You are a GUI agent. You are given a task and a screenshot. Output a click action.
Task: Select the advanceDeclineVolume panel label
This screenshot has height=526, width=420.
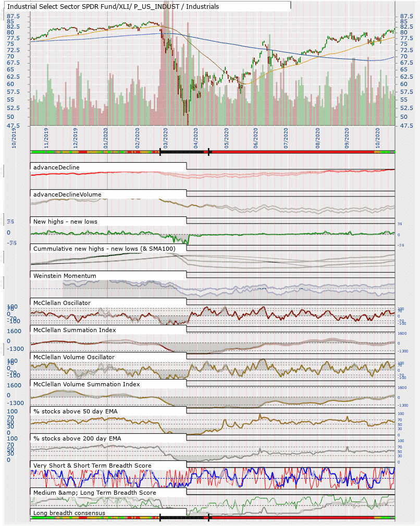(67, 194)
